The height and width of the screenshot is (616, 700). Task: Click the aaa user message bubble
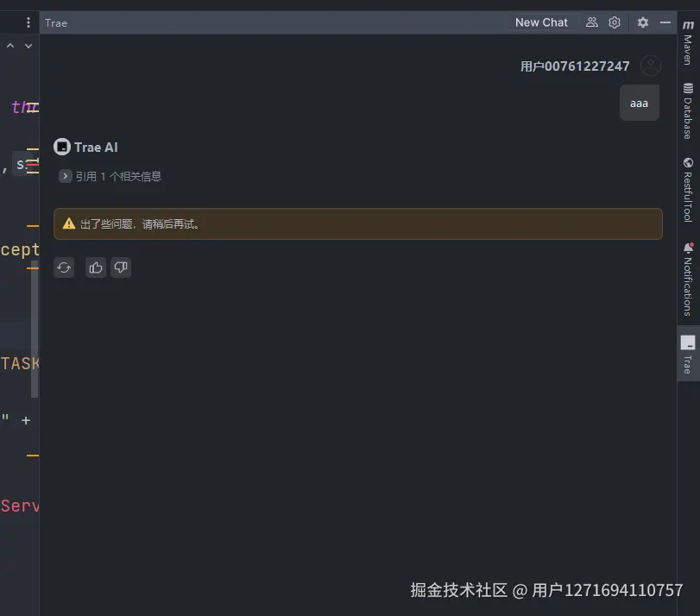[639, 103]
